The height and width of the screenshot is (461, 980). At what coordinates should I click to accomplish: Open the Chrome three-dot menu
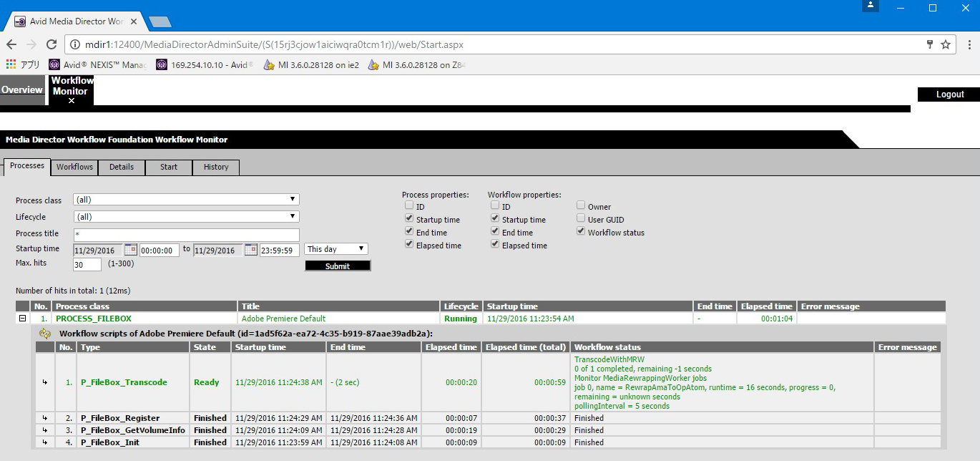coord(966,44)
